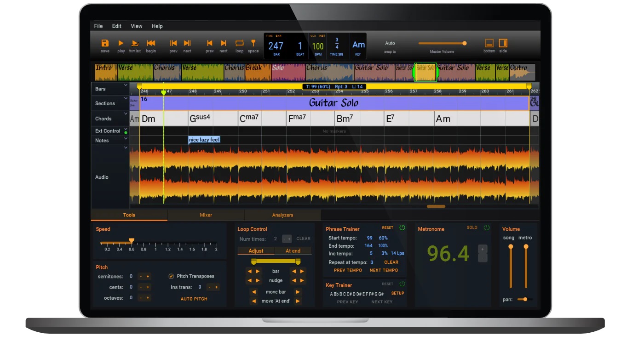Toggle the loop icon in the toolbar
The height and width of the screenshot is (341, 644).
[x=240, y=43]
